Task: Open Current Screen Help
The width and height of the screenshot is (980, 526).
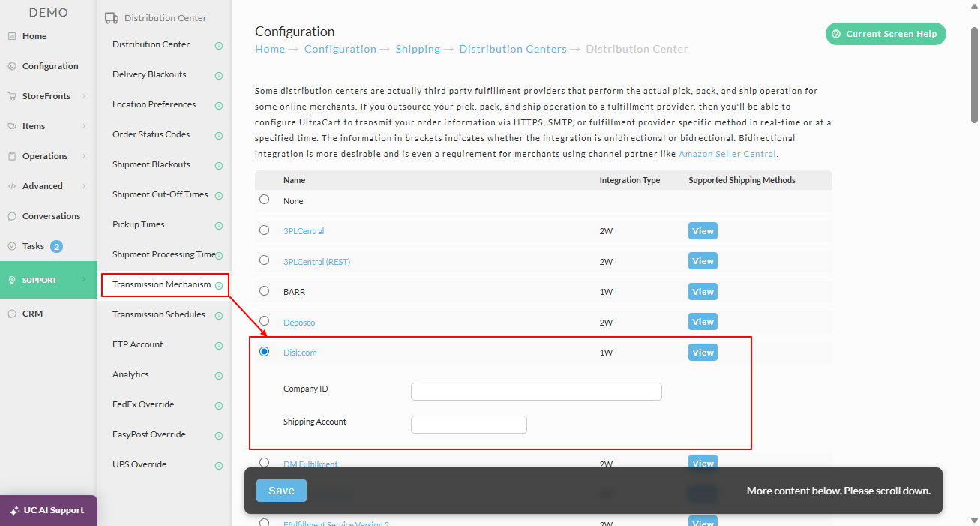Action: 886,34
